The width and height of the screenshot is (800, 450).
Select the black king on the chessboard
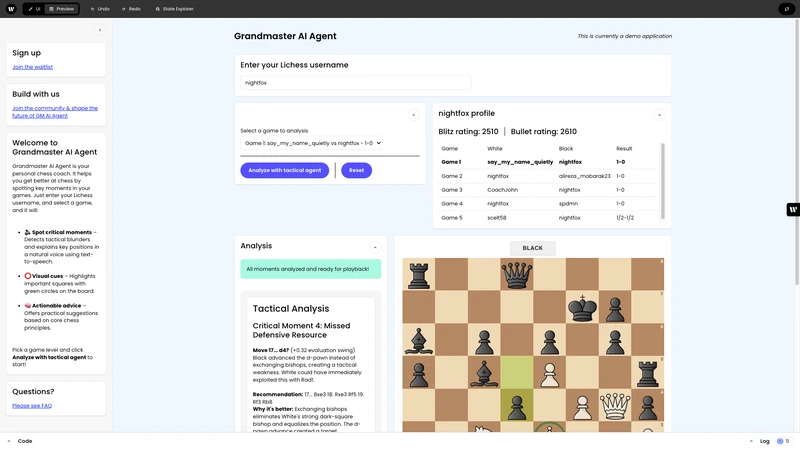coord(581,306)
